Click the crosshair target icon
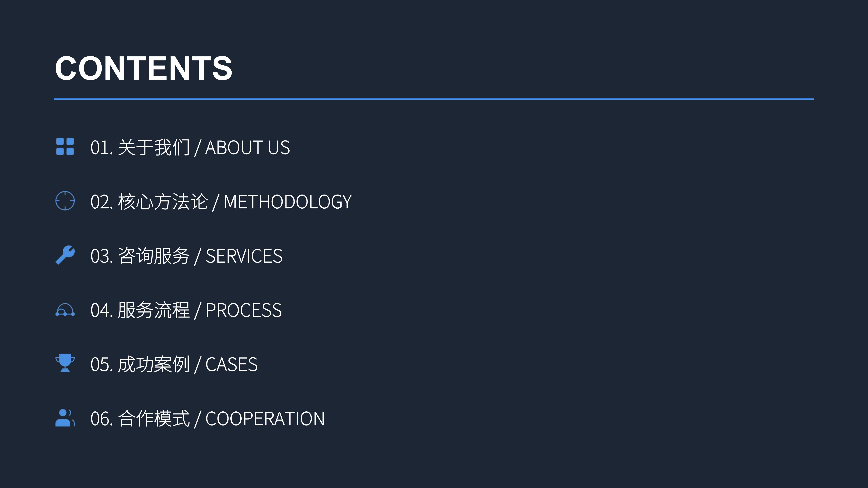This screenshot has height=488, width=868. click(x=65, y=201)
